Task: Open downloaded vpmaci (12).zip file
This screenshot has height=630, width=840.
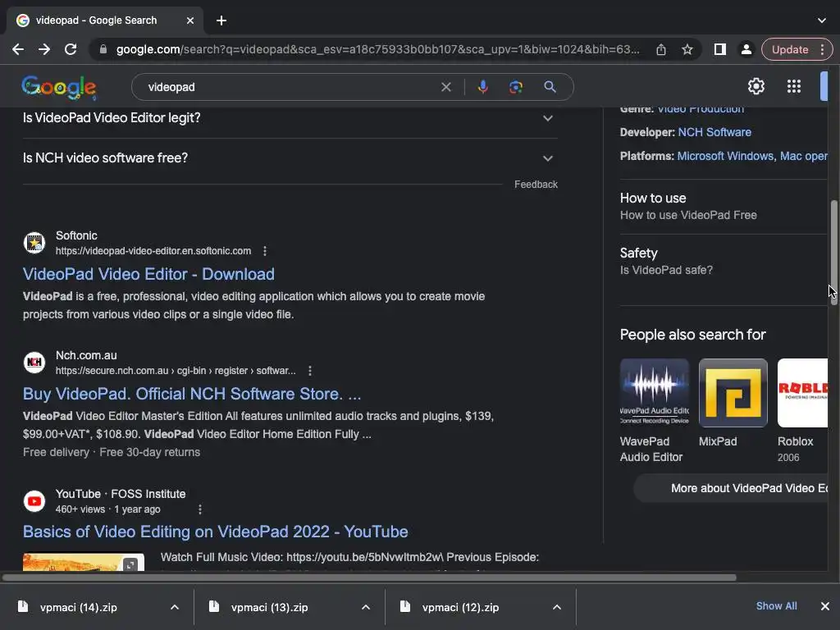Action: point(460,608)
